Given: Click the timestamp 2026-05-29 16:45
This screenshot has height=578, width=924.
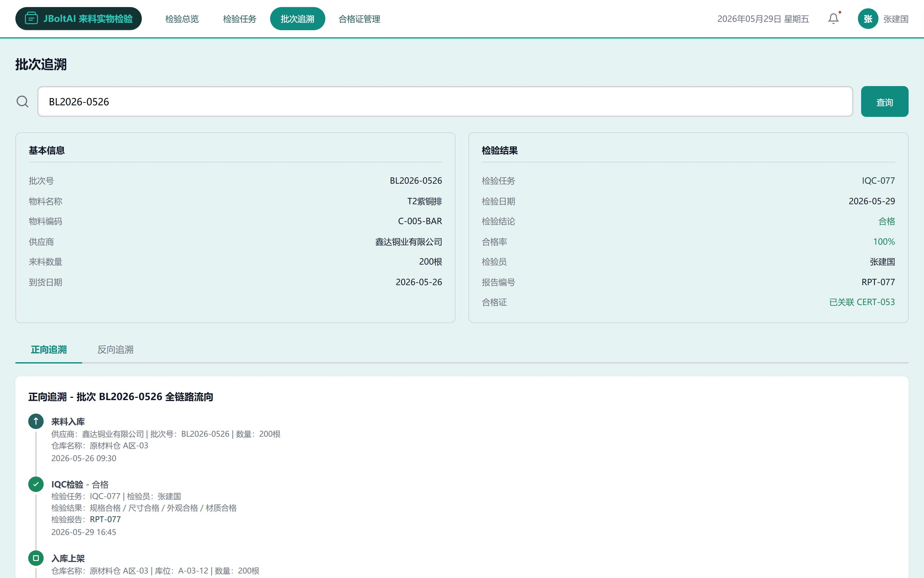Looking at the screenshot, I should (x=84, y=532).
